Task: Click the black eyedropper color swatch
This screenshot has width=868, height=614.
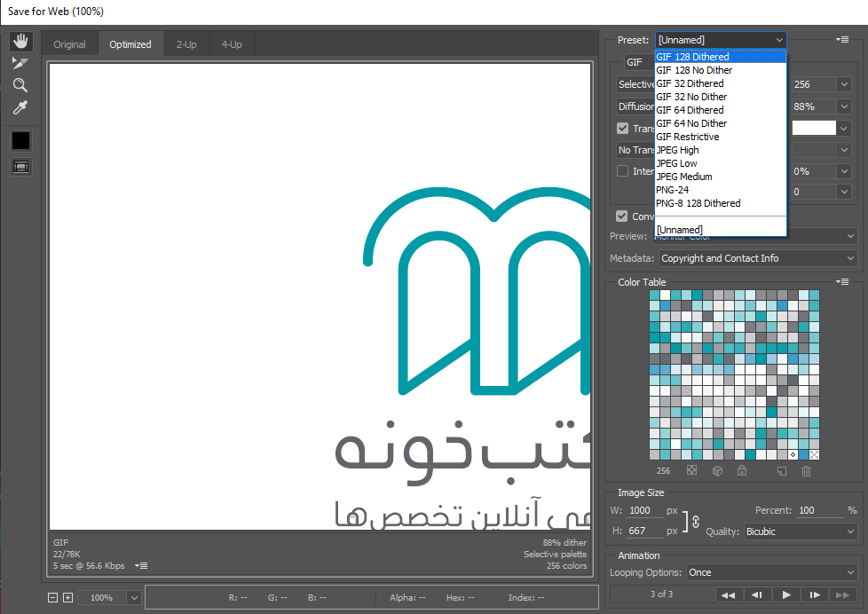Action: (x=21, y=141)
